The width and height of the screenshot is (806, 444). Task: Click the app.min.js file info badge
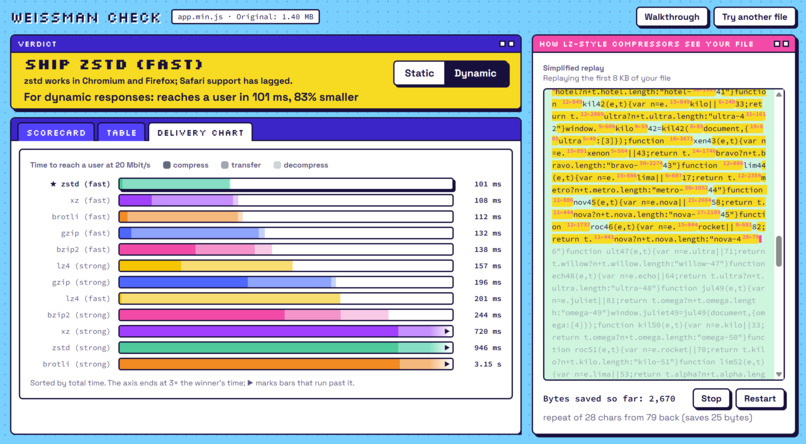tap(245, 17)
